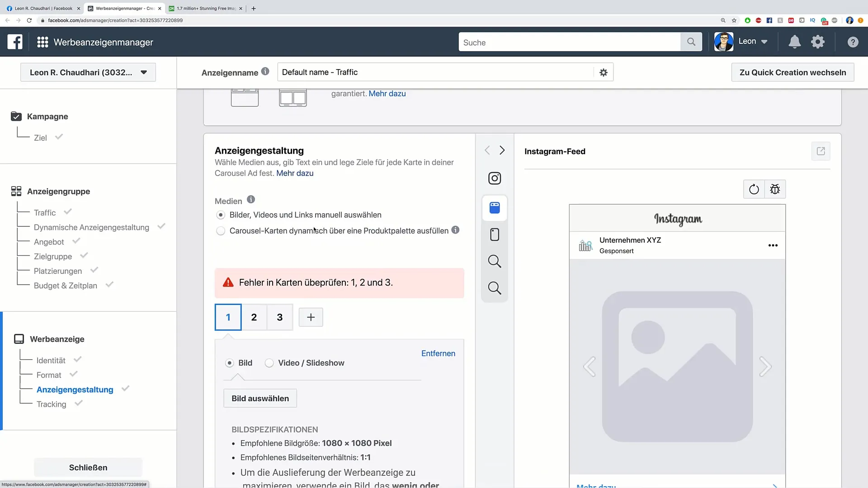The image size is (868, 488).
Task: Show the next carousel card in preview
Action: pos(765,366)
